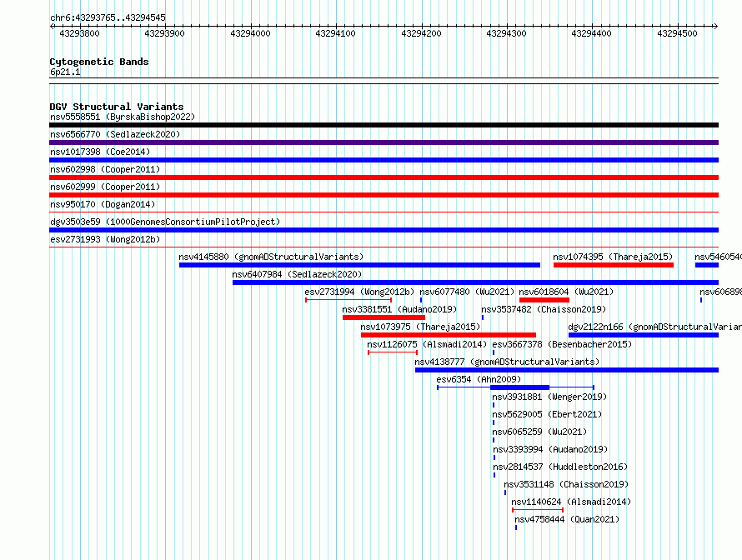742x560 pixels.
Task: Open nsv950170 (Dogan2014) variant details
Action: click(103, 204)
